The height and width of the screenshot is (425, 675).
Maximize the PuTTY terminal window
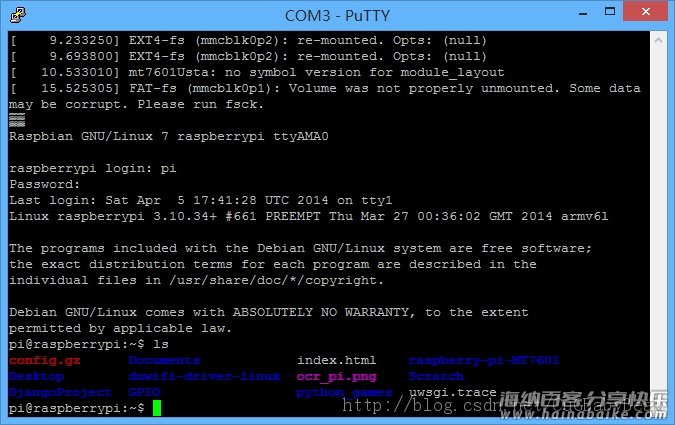point(610,12)
